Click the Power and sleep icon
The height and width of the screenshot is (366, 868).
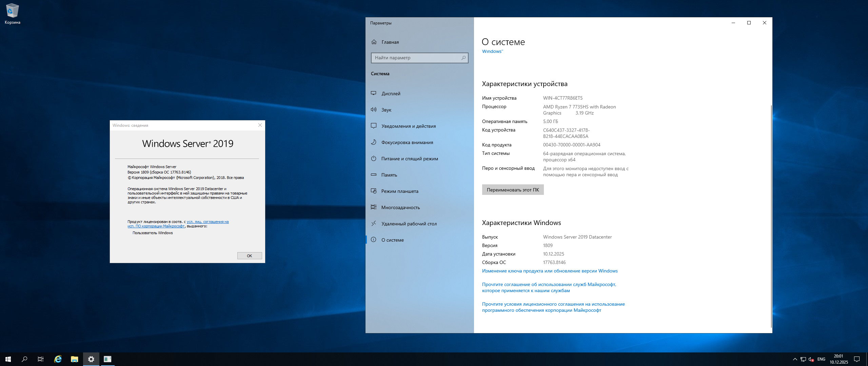[374, 158]
